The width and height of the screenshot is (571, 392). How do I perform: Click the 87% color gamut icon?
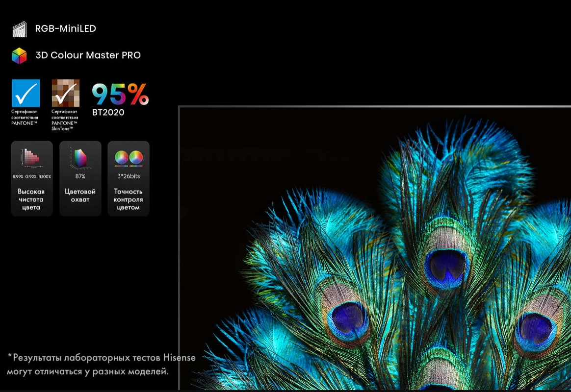(80, 159)
